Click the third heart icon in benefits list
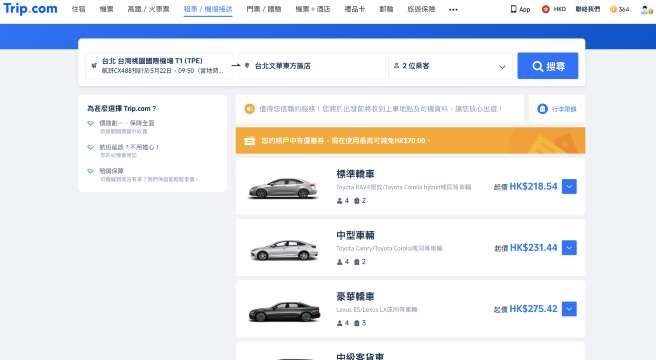Image resolution: width=656 pixels, height=360 pixels. [90, 171]
